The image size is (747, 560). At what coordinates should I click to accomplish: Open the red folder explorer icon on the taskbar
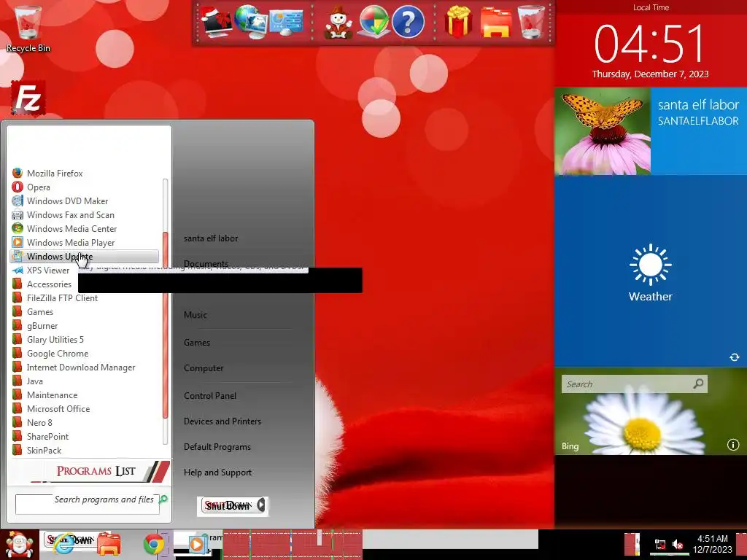pos(109,544)
